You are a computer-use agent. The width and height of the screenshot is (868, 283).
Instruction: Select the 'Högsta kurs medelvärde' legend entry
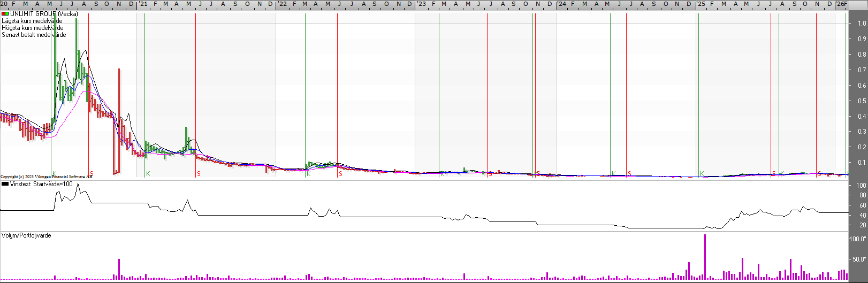pos(32,28)
